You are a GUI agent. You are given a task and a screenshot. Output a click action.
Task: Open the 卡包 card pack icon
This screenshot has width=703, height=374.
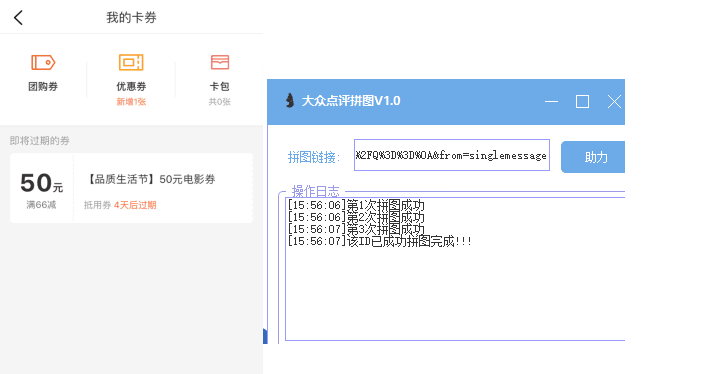point(220,62)
